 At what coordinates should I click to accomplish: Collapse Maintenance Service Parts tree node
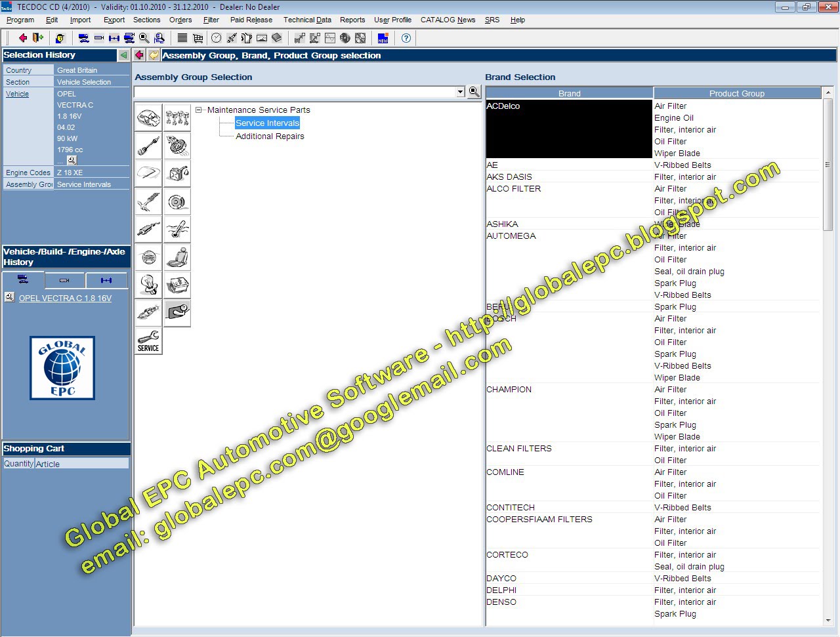click(x=199, y=110)
